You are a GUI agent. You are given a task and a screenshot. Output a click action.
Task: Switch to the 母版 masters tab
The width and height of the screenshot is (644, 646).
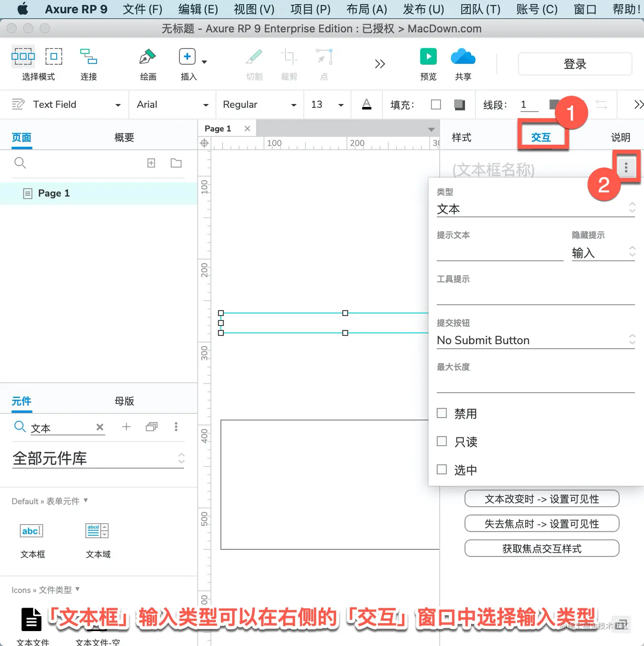coord(124,401)
